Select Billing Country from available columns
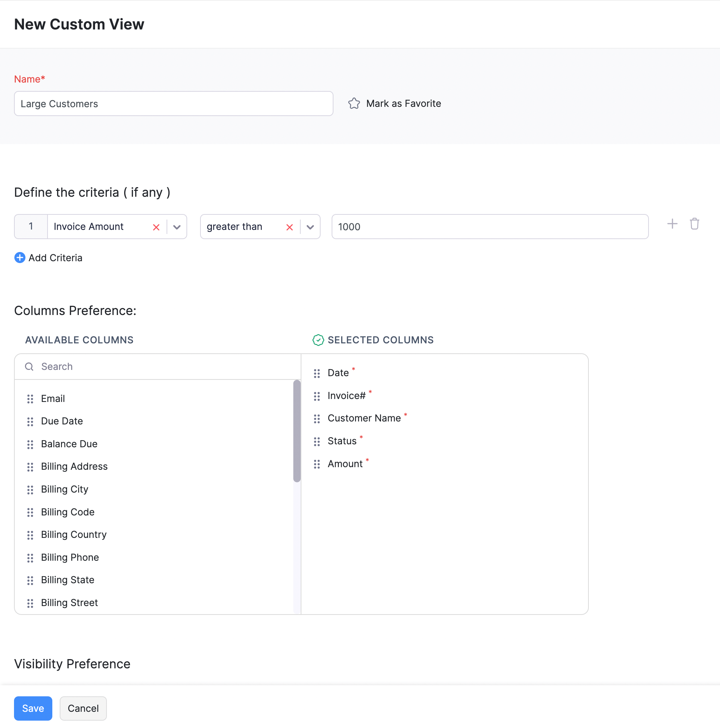 click(73, 535)
